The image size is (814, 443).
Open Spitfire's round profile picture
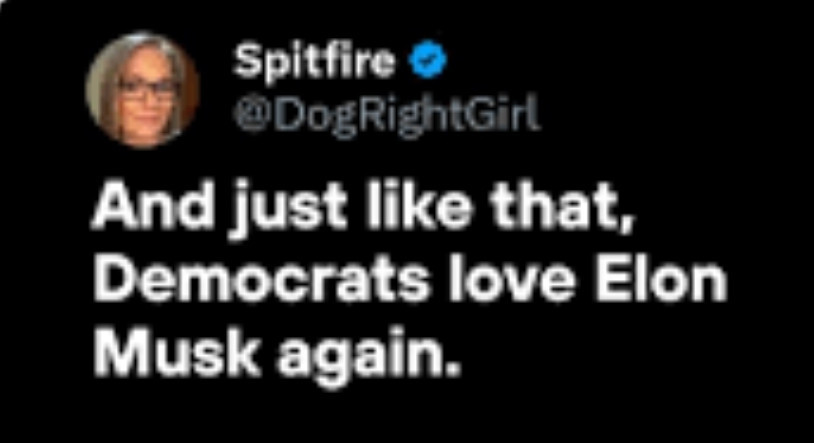[x=142, y=89]
